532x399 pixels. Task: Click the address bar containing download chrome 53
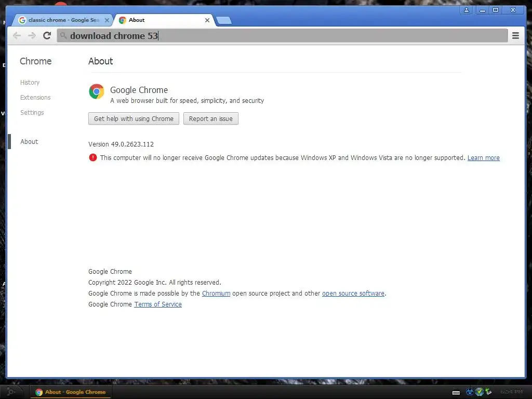point(282,35)
